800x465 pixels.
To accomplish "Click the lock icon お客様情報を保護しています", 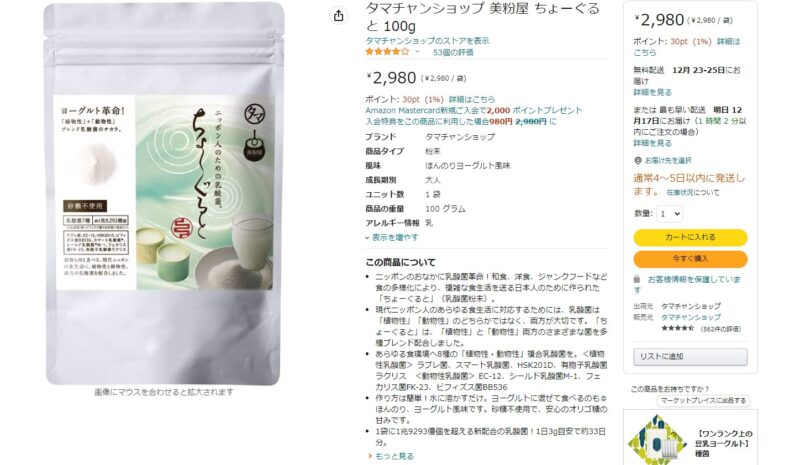I will click(x=637, y=279).
